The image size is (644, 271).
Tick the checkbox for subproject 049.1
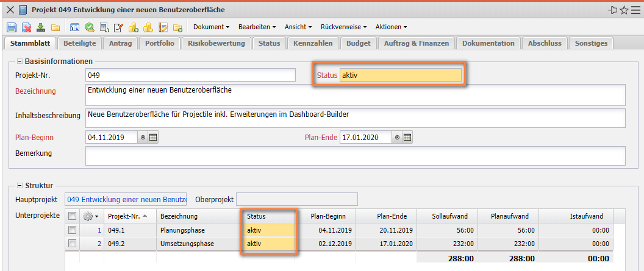coord(73,230)
